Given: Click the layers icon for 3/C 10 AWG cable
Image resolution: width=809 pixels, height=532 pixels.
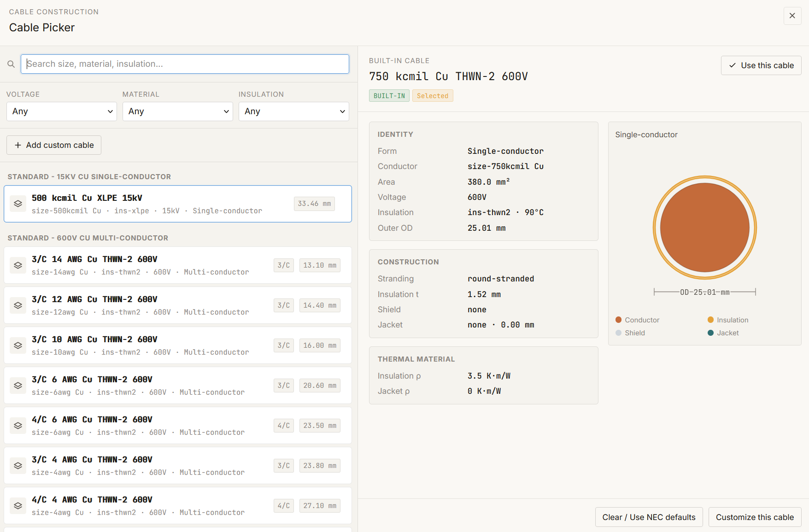Looking at the screenshot, I should (18, 345).
